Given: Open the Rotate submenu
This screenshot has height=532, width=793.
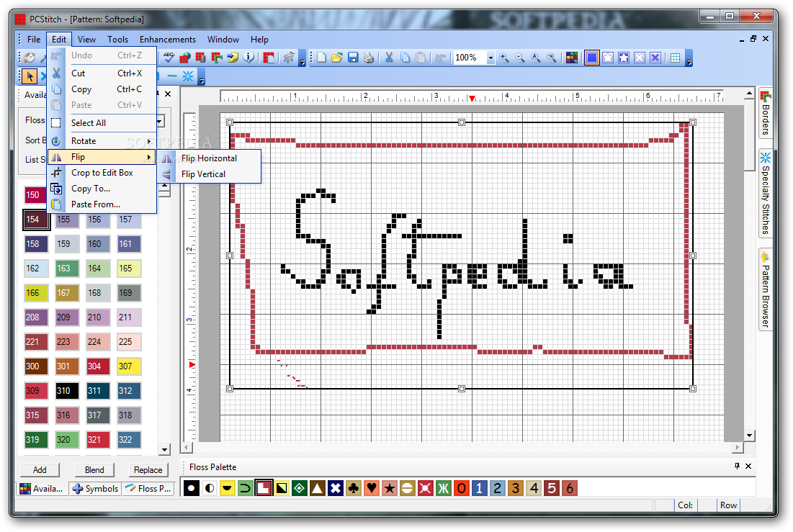Looking at the screenshot, I should pyautogui.click(x=101, y=141).
